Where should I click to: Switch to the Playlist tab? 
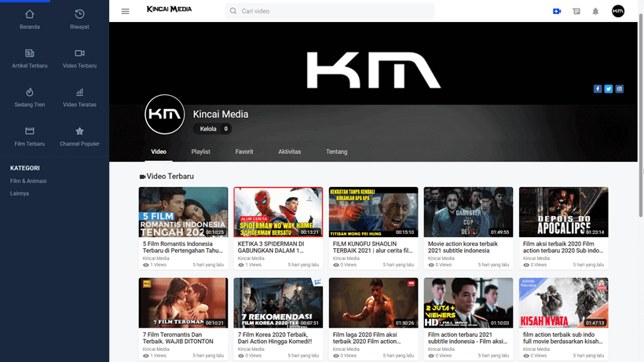click(x=200, y=152)
